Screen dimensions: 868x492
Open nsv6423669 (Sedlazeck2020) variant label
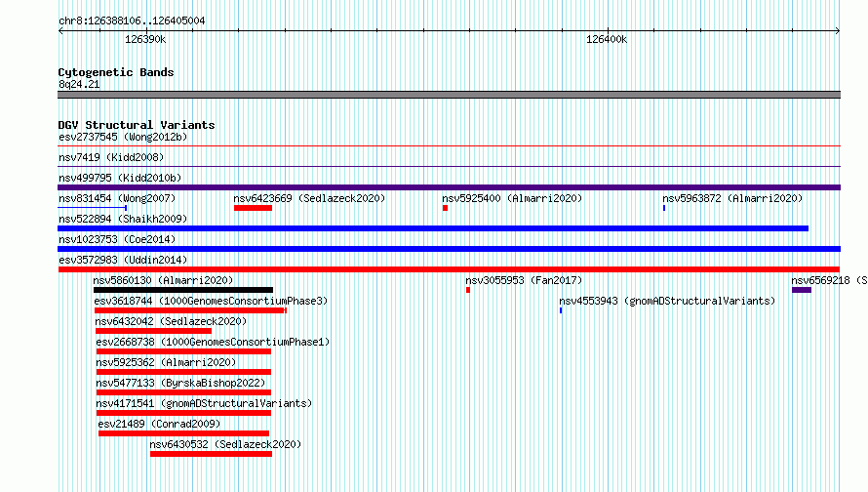309,198
